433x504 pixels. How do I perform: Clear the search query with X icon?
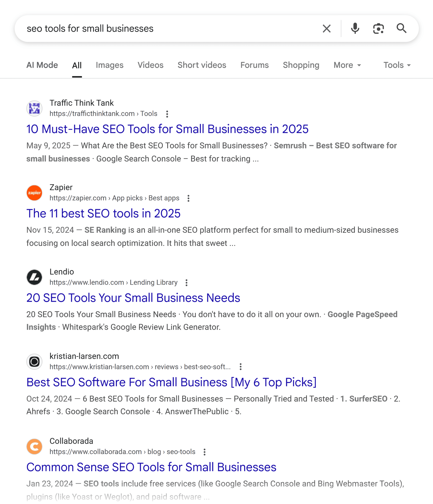click(326, 29)
